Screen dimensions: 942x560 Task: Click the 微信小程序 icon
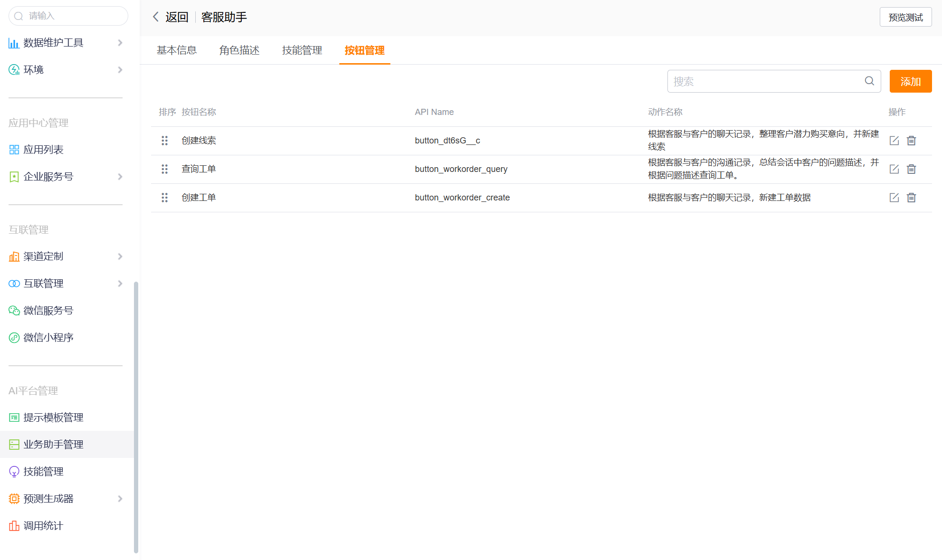(x=14, y=338)
